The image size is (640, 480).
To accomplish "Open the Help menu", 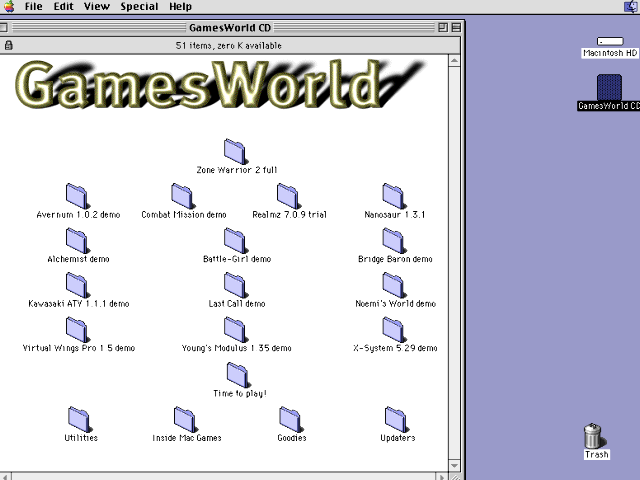I will pyautogui.click(x=180, y=7).
